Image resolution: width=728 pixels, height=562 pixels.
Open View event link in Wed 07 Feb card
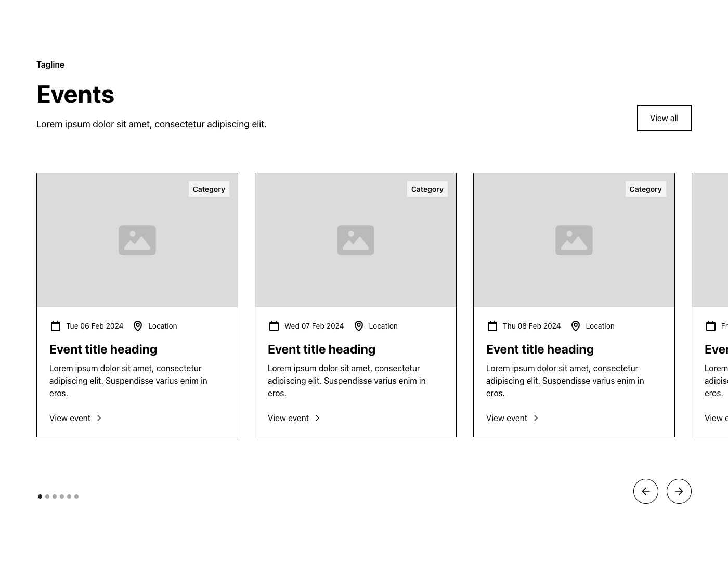tap(294, 418)
